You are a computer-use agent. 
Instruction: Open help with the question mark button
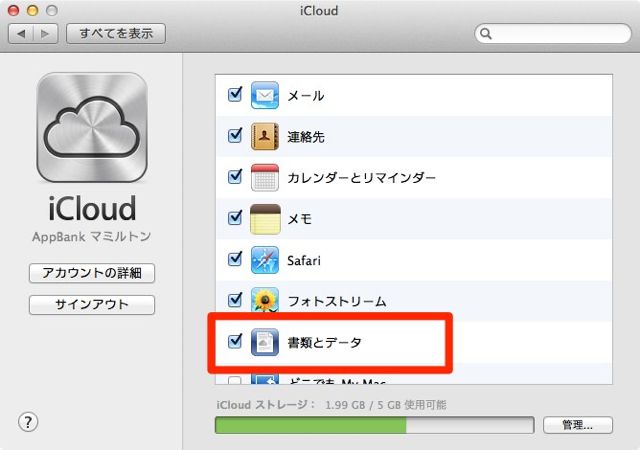click(28, 422)
